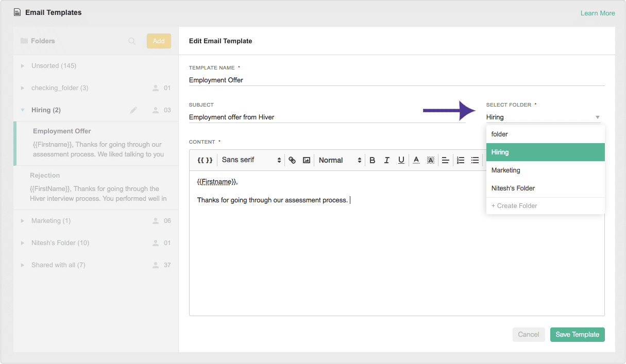Click the Save Template button

[577, 334]
